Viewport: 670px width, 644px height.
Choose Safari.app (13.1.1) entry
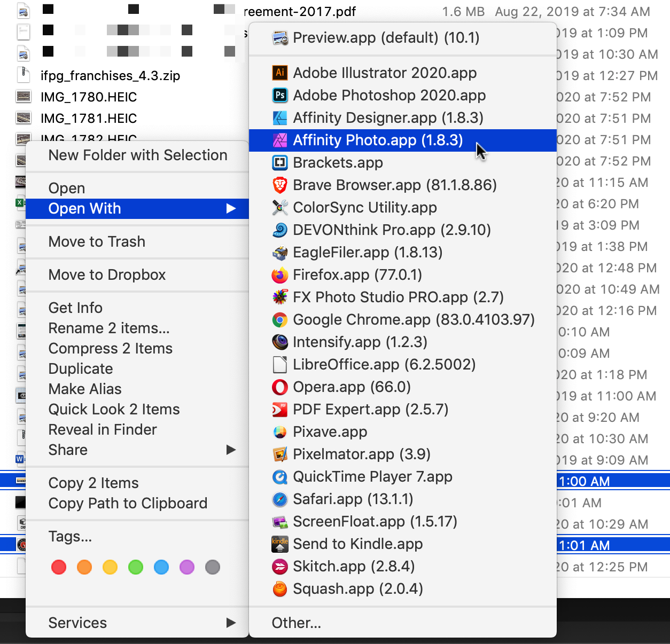[x=403, y=499]
